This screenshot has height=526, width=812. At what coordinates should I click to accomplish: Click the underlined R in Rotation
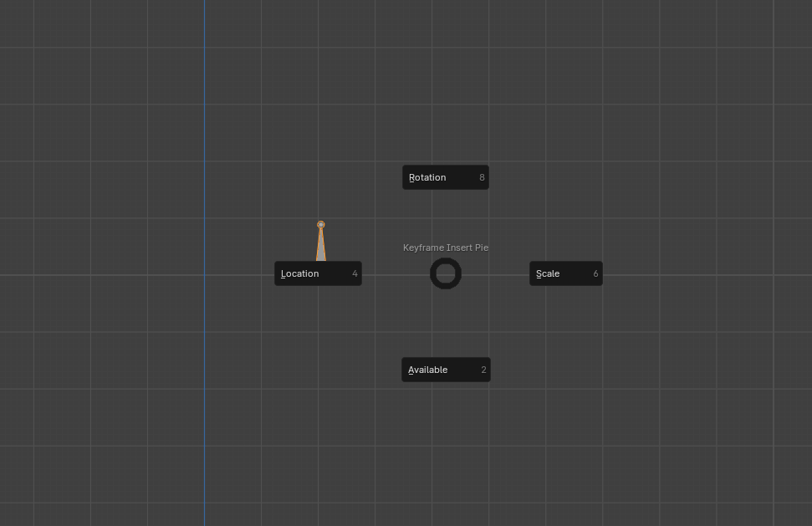coord(411,177)
